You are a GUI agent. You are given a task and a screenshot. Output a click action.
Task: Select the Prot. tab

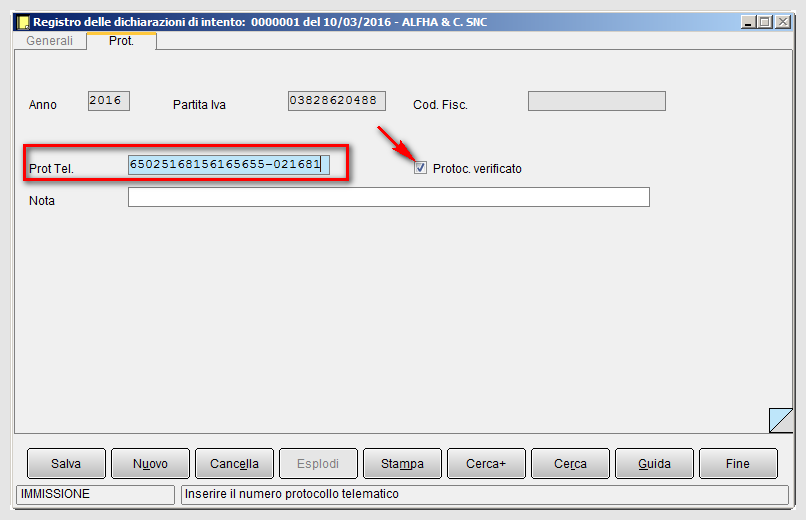pyautogui.click(x=121, y=41)
